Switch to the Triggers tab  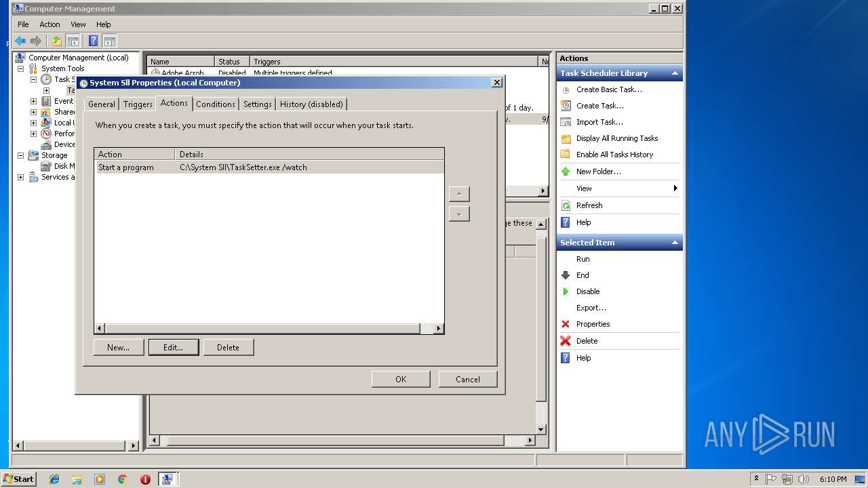pos(138,104)
